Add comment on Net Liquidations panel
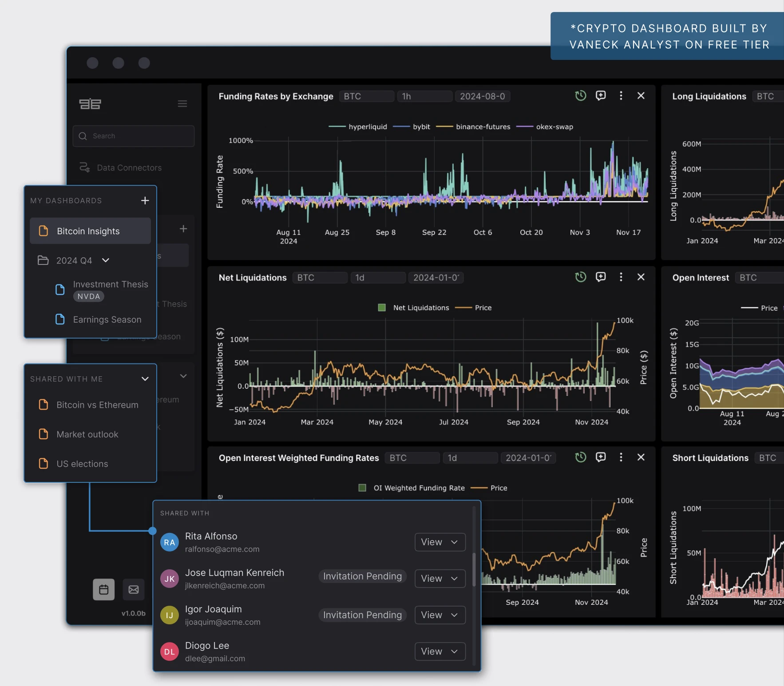Image resolution: width=784 pixels, height=686 pixels. (601, 277)
